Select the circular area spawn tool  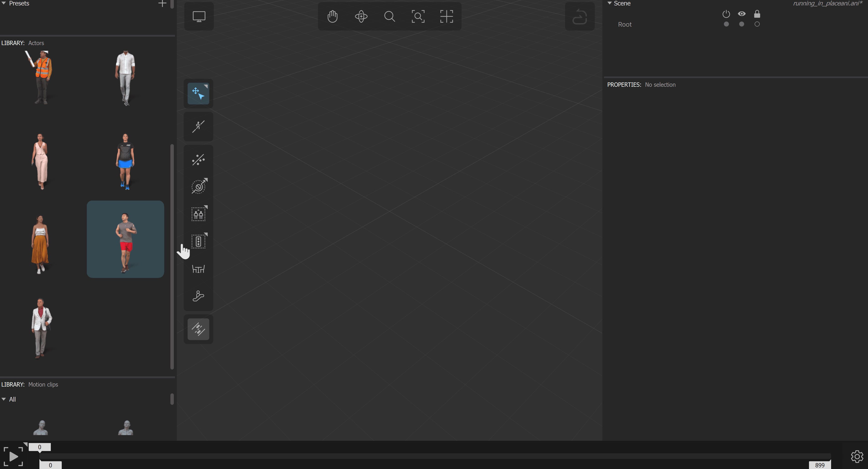coord(198,186)
